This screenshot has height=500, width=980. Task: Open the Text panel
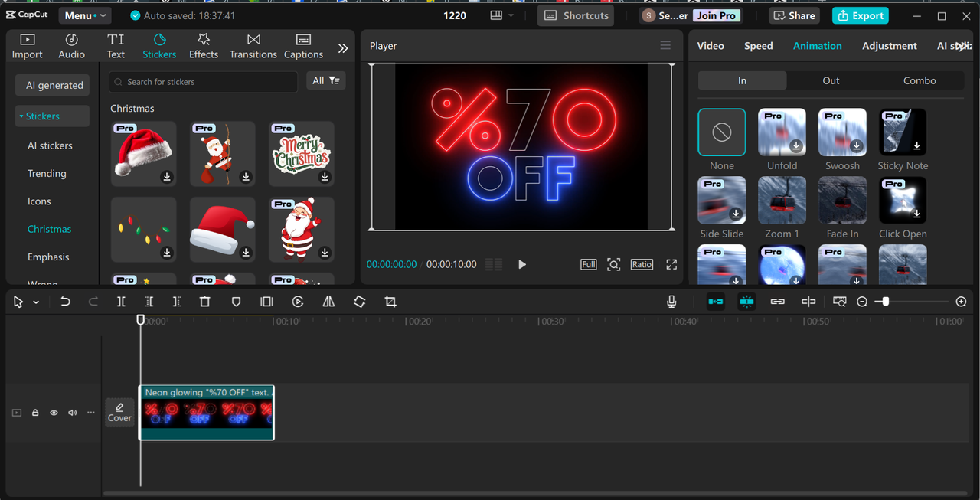point(116,46)
